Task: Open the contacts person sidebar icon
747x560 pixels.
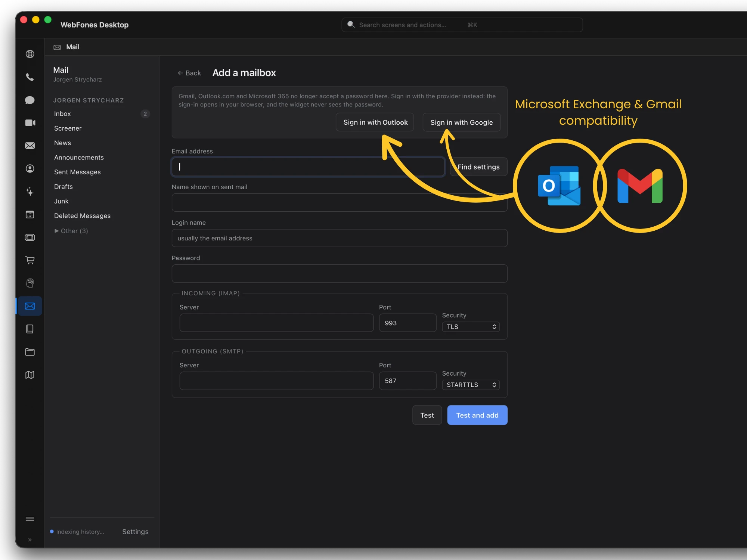Action: pos(30,169)
